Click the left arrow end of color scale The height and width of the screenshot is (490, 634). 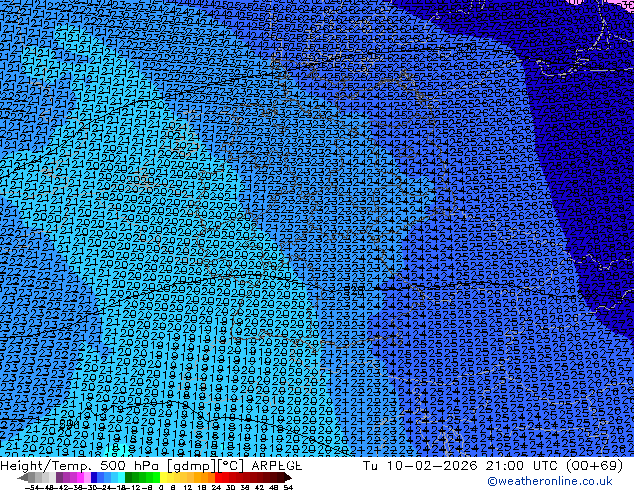(23, 477)
